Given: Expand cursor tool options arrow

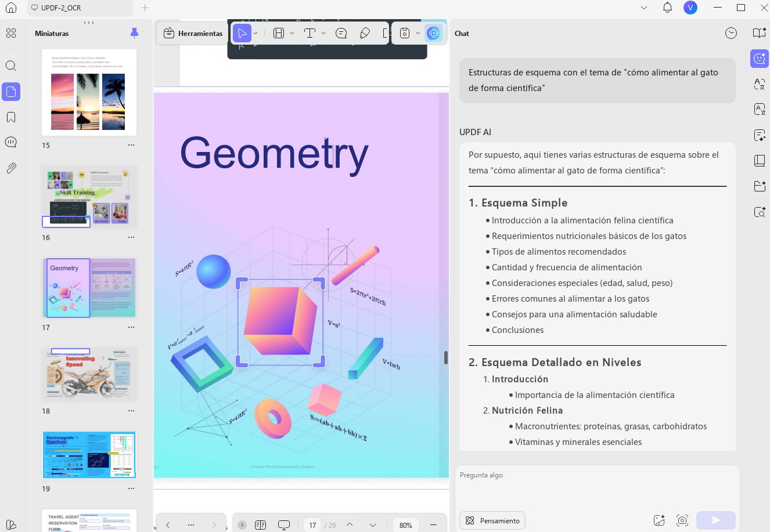Looking at the screenshot, I should click(256, 34).
